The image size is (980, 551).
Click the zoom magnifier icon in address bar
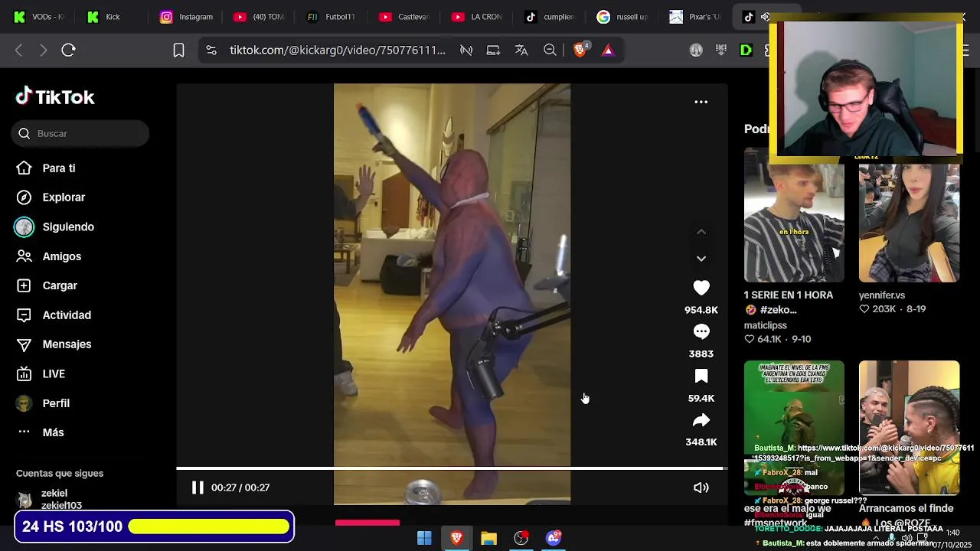pyautogui.click(x=550, y=51)
